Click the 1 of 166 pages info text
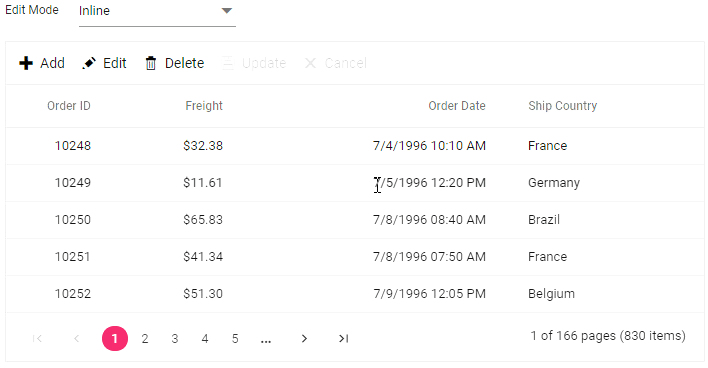The image size is (708, 368). pos(608,336)
